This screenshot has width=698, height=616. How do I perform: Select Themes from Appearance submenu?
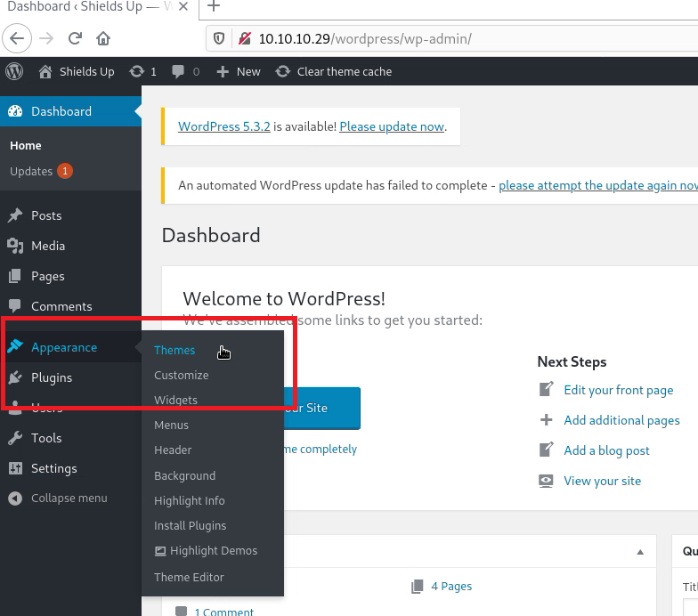174,350
